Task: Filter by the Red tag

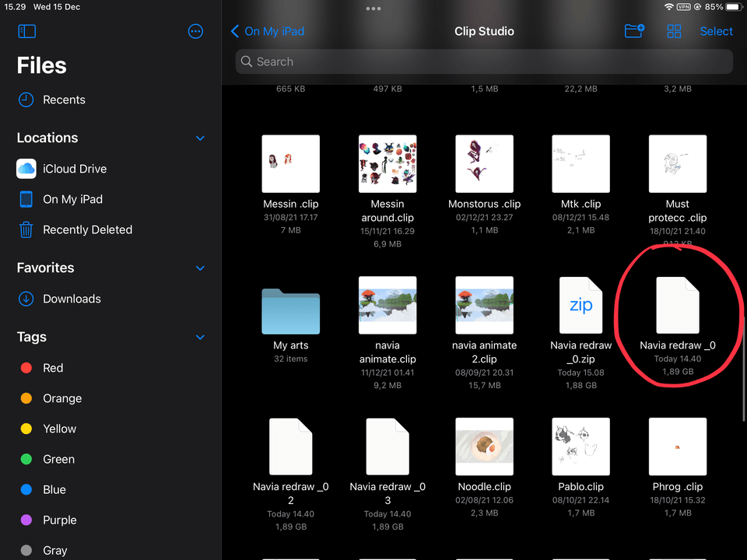Action: click(53, 368)
